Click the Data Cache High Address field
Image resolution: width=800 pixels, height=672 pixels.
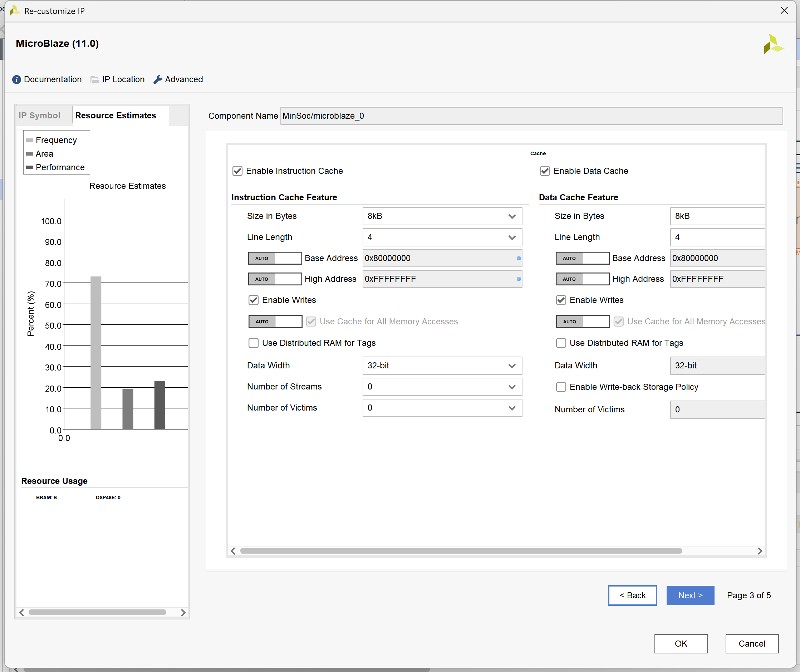tap(717, 279)
